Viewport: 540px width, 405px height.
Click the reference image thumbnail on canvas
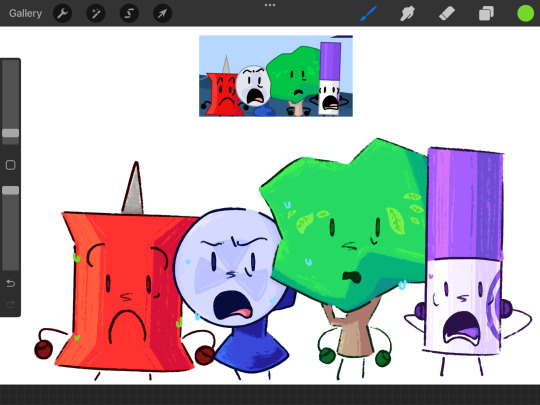click(x=276, y=76)
